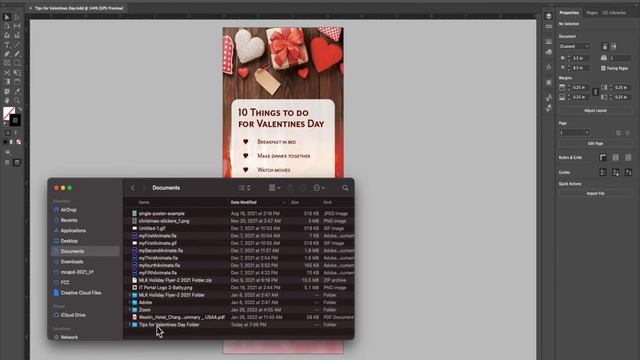640x360 pixels.
Task: Click the Adjust Layout button
Action: click(x=595, y=111)
